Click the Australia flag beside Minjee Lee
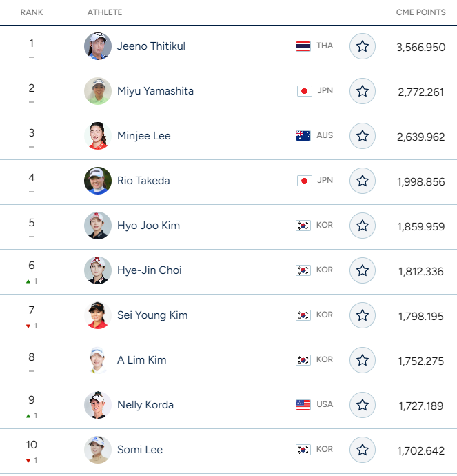The image size is (457, 476). coord(303,136)
